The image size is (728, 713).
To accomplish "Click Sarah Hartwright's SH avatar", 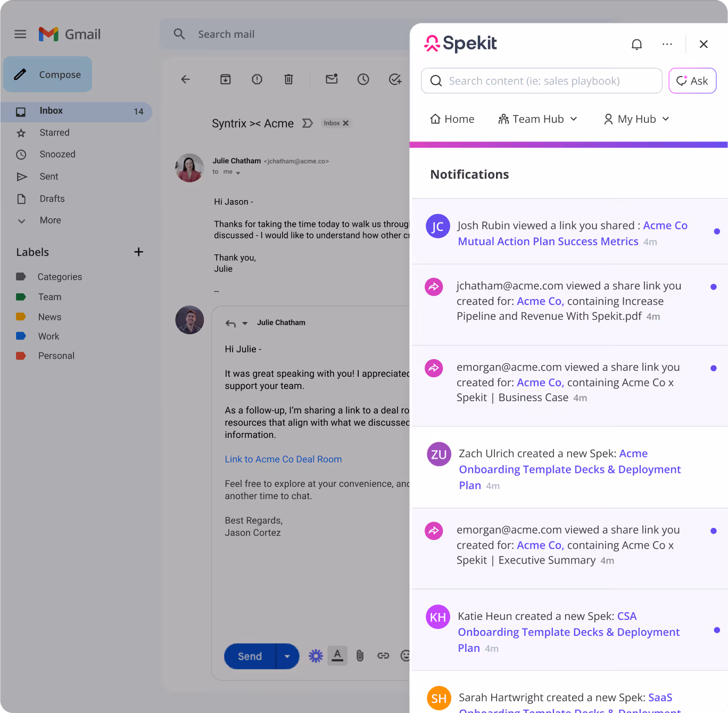I will tap(439, 698).
